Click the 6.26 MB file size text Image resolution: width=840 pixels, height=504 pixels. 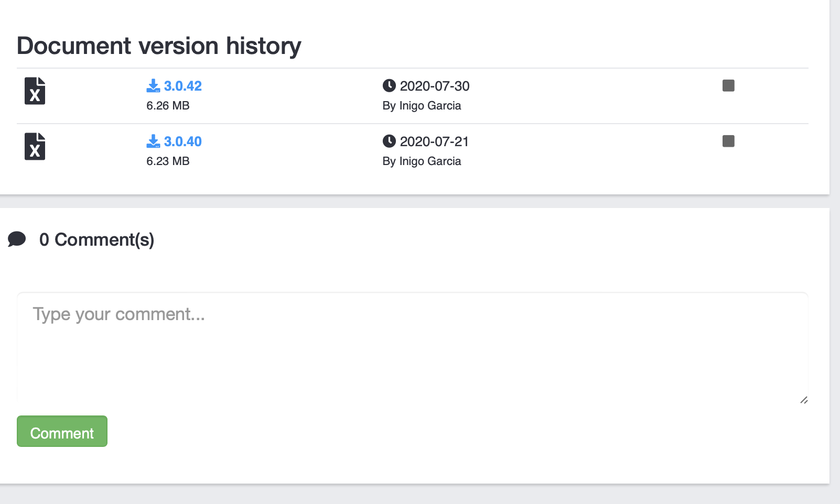point(168,106)
